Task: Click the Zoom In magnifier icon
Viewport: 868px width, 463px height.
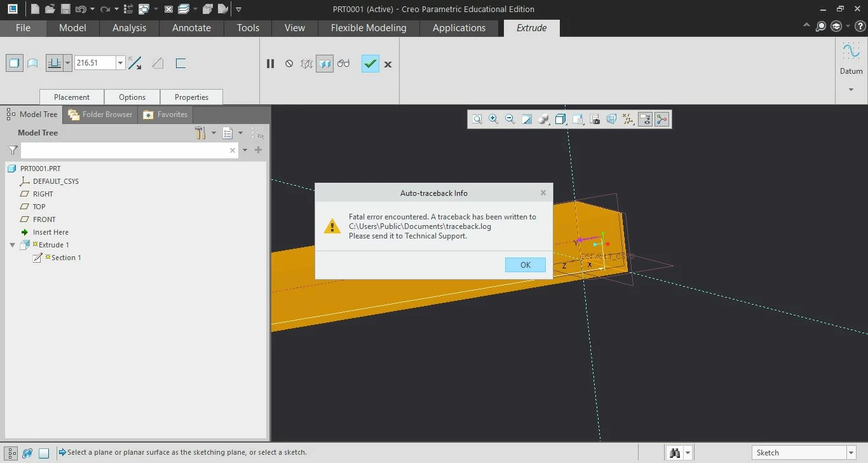Action: tap(493, 119)
